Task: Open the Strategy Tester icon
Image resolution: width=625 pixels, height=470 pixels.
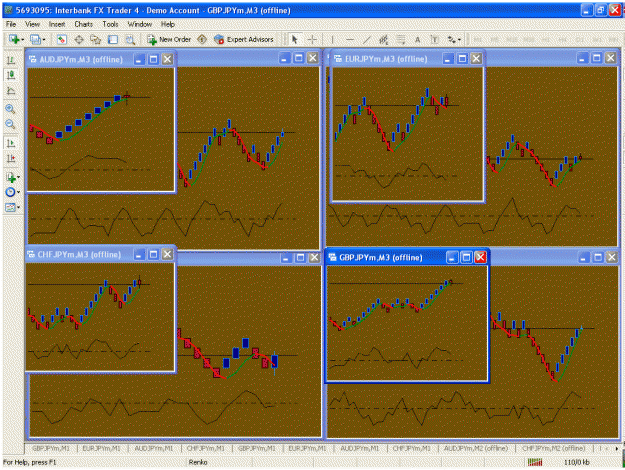Action: tap(130, 39)
